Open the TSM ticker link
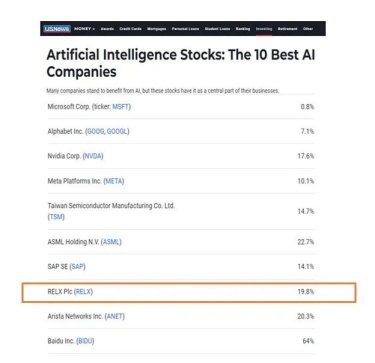Image resolution: width=375 pixels, height=363 pixels. [x=56, y=217]
